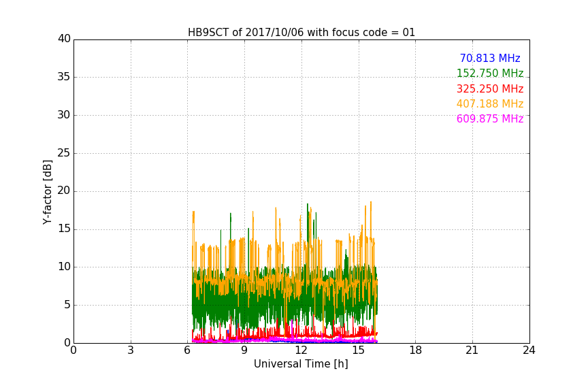Click the y-axis tick label 35
Viewport: 588px width, 392px height.
click(x=64, y=77)
